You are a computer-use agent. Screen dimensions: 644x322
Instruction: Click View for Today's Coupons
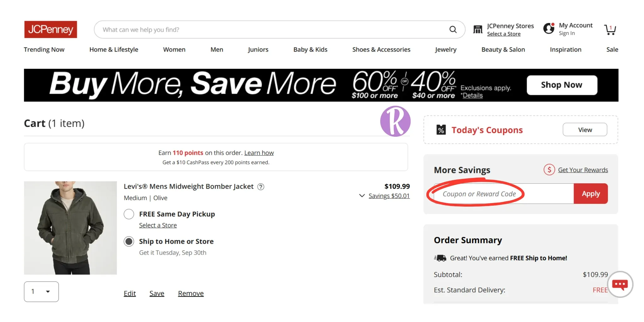585,130
